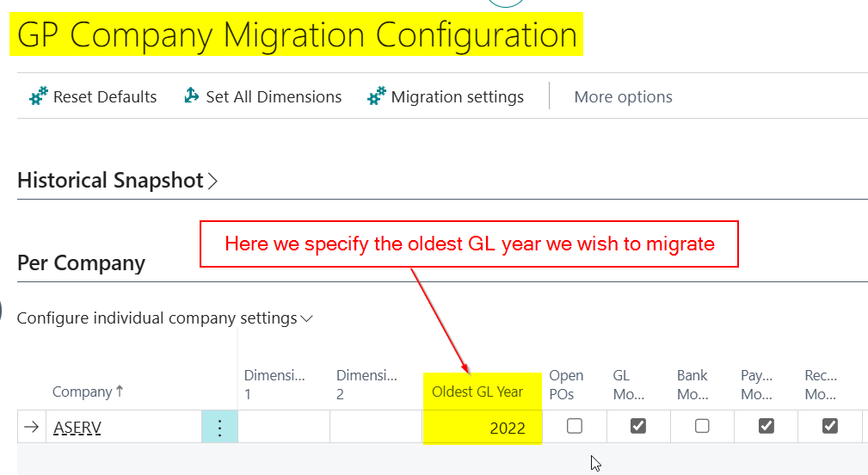Viewport: 868px width, 475px height.
Task: Uncheck the Payables module checkbox for ASERV
Action: 766,426
